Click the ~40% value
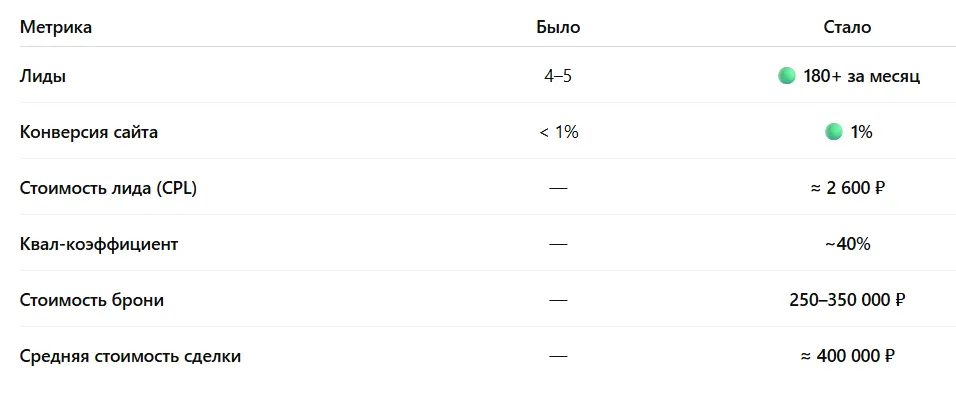956x400 pixels. click(847, 245)
